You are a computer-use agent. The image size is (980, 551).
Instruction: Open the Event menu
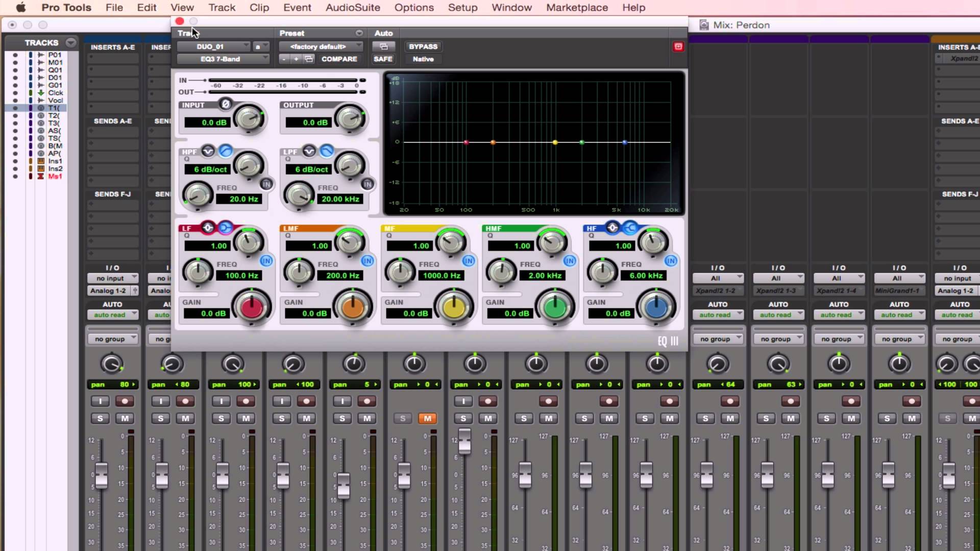pos(297,8)
